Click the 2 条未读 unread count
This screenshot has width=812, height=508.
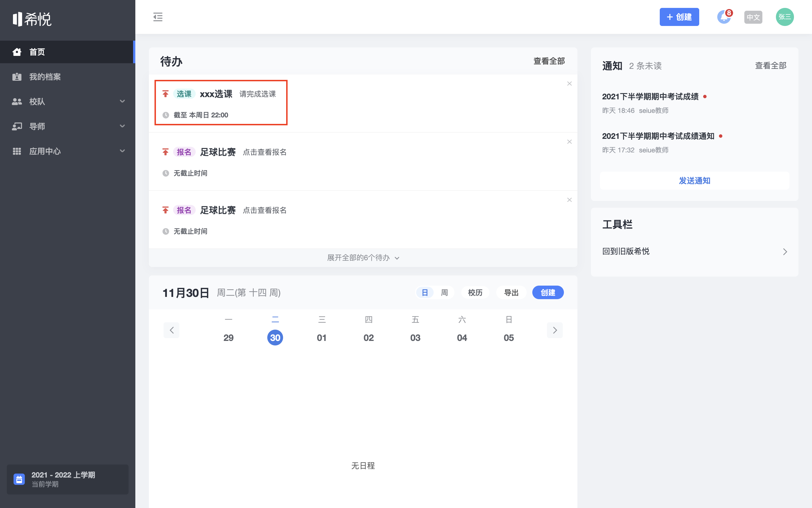pyautogui.click(x=645, y=66)
